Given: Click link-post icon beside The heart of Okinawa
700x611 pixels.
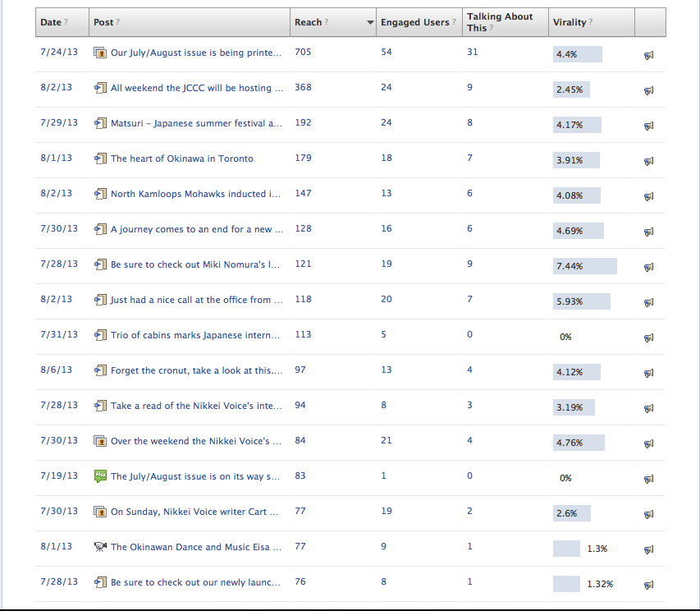Looking at the screenshot, I should coord(100,158).
